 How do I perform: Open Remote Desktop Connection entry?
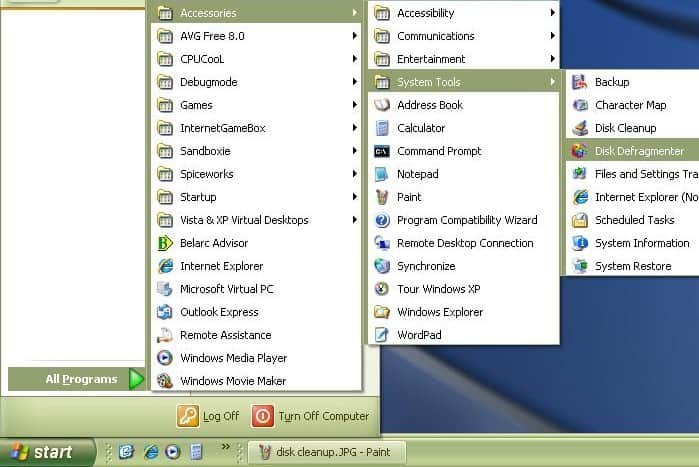(464, 243)
